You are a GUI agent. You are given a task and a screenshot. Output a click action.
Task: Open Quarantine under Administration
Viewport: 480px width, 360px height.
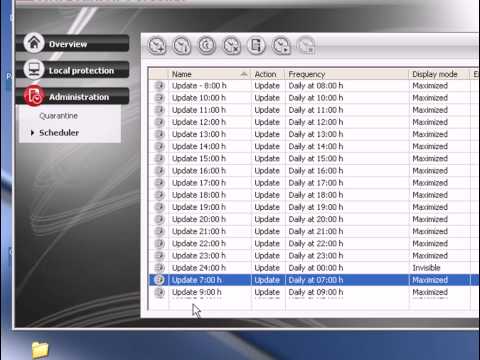click(x=58, y=116)
